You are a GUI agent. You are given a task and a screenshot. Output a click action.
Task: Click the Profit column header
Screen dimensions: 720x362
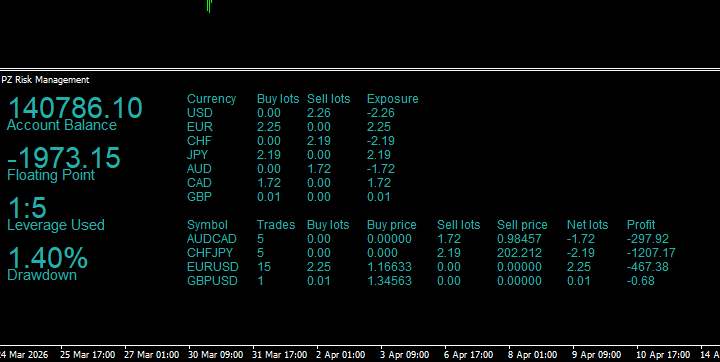(641, 225)
